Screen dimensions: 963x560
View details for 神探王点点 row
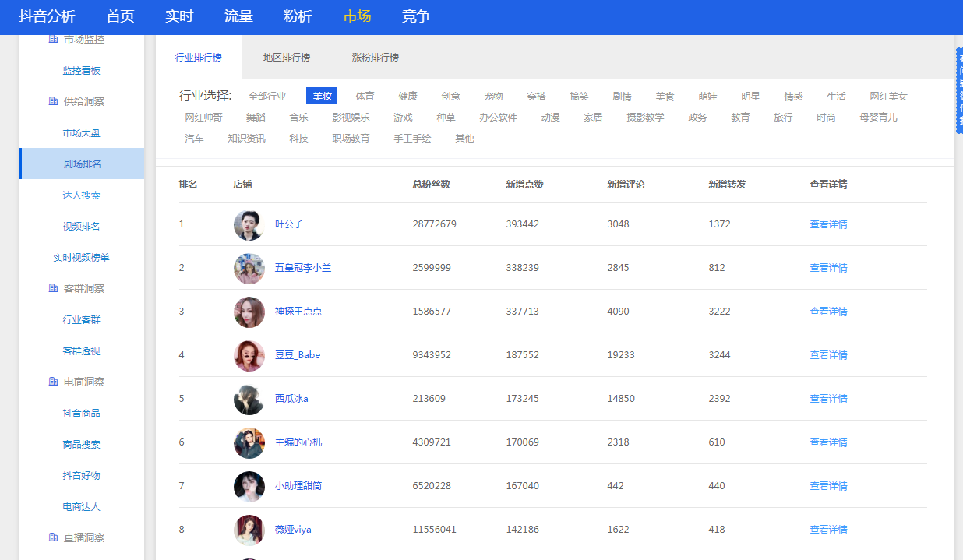point(828,312)
